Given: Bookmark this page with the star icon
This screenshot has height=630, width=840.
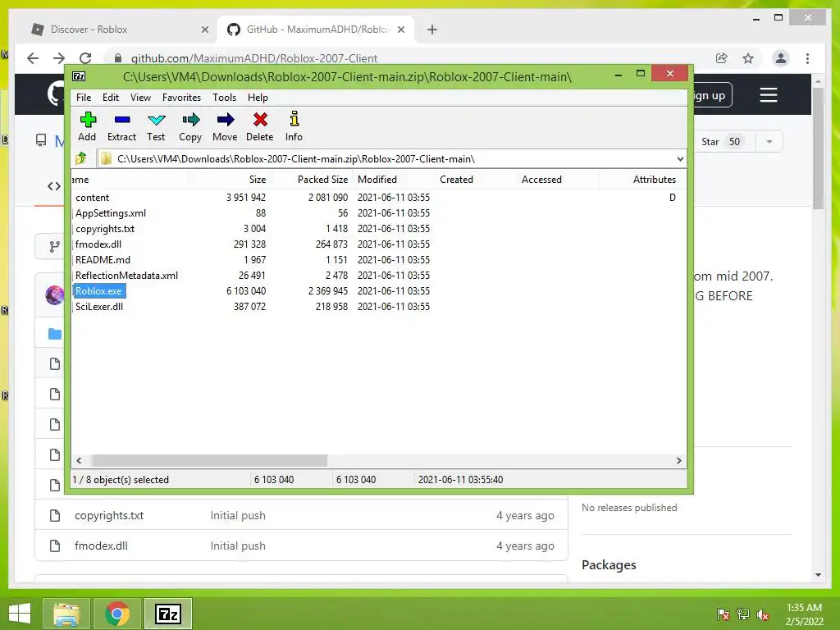Looking at the screenshot, I should click(748, 58).
